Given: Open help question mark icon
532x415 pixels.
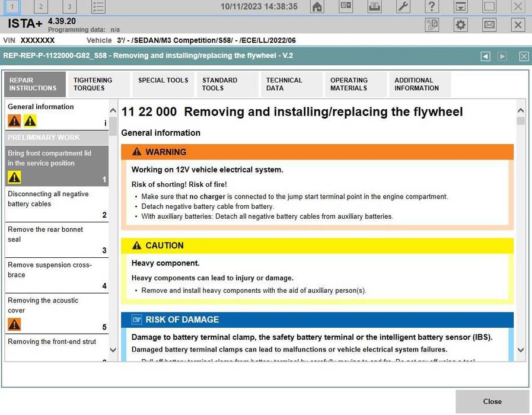Looking at the screenshot, I should pos(432,7).
